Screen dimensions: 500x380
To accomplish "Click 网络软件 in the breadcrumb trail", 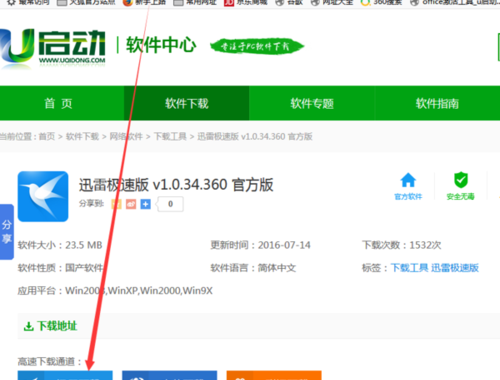I will point(126,137).
